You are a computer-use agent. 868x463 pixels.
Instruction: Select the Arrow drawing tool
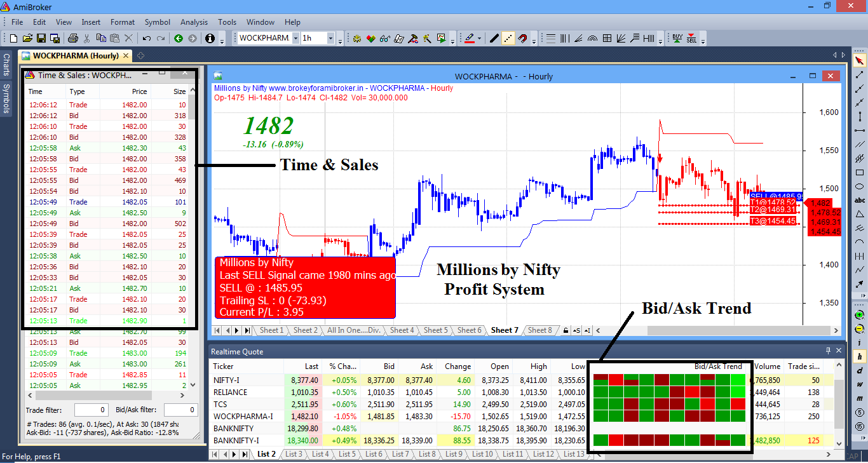point(860,285)
